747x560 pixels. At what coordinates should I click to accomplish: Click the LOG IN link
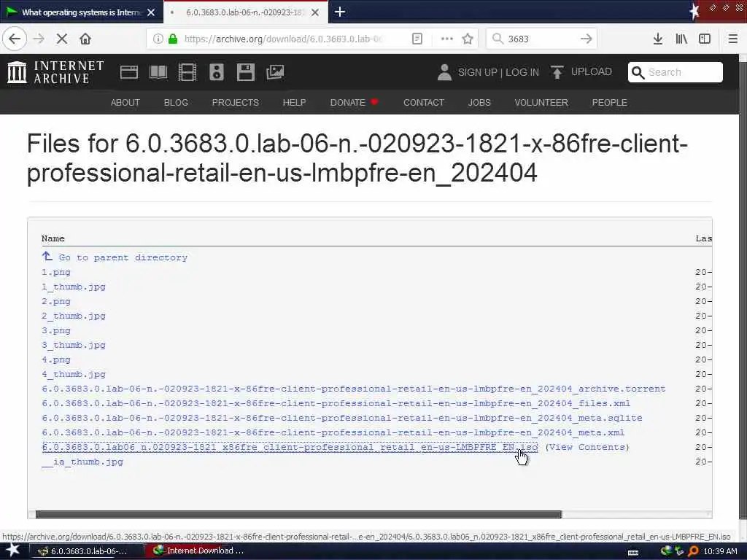coord(522,72)
